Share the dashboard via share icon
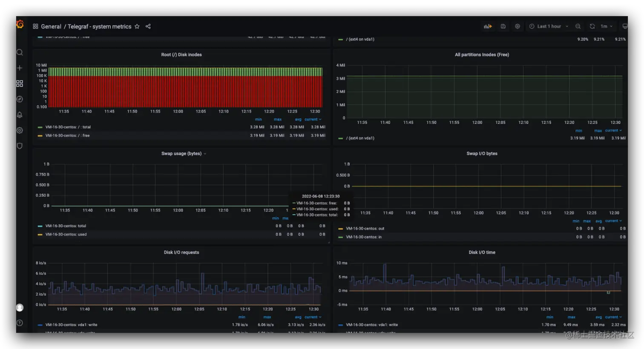The width and height of the screenshot is (644, 349). point(148,26)
